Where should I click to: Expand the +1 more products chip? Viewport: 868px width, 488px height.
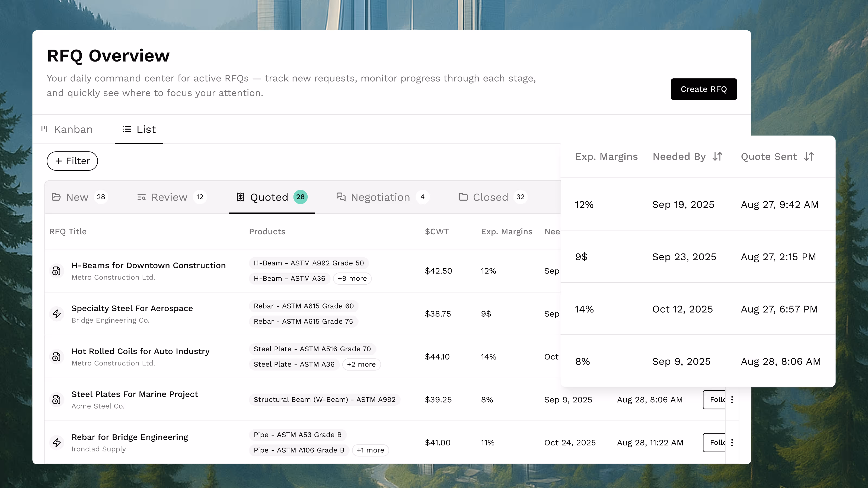[370, 450]
